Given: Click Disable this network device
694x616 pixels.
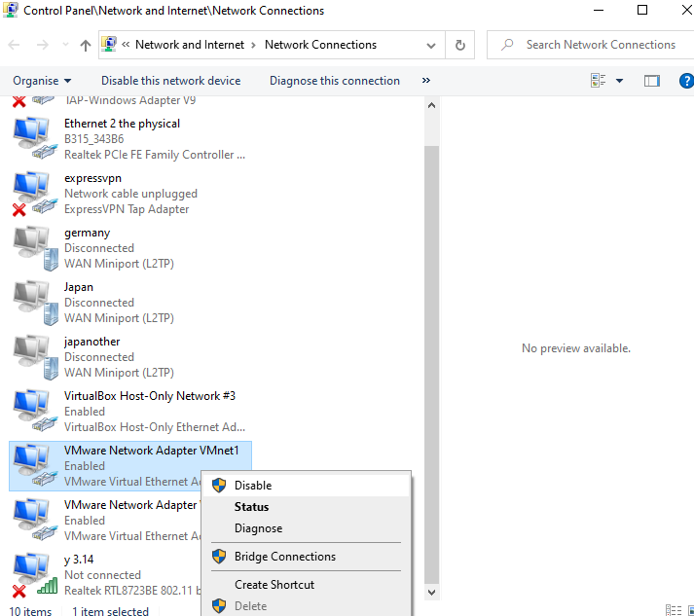Looking at the screenshot, I should (171, 81).
